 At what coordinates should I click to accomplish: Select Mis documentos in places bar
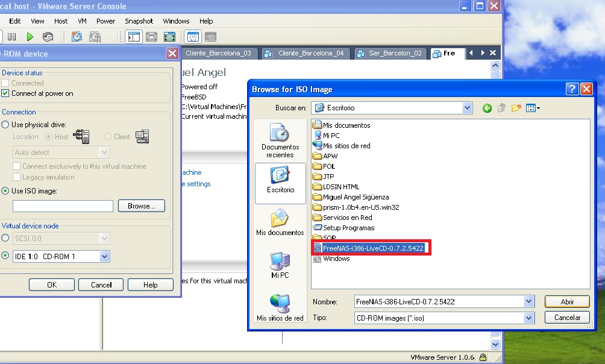click(280, 222)
